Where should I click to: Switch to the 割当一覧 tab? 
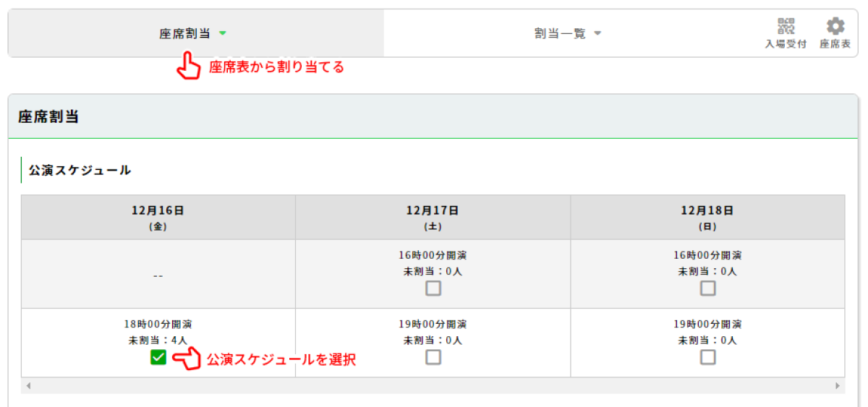(556, 33)
